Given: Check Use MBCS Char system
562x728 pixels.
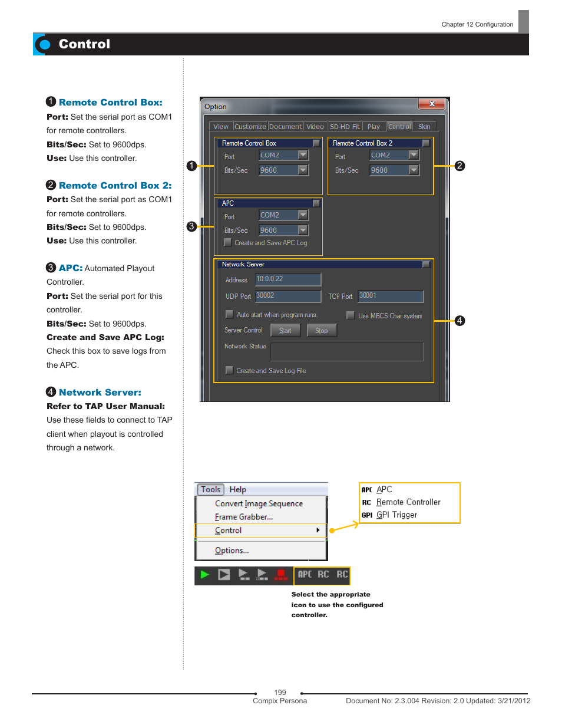Looking at the screenshot, I should click(351, 315).
